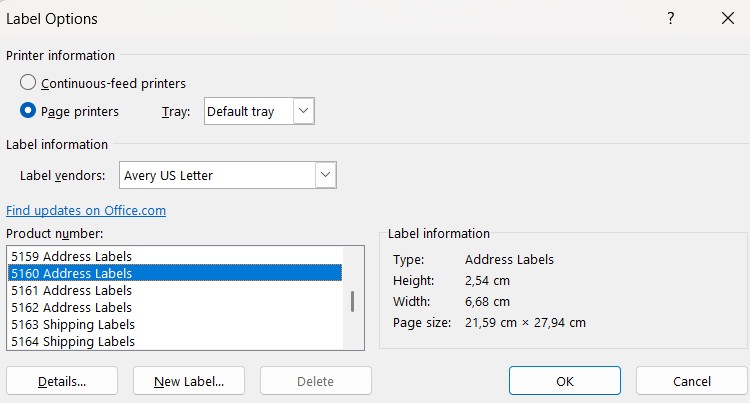Open the Tray dropdown list
The width and height of the screenshot is (750, 403).
coord(304,111)
